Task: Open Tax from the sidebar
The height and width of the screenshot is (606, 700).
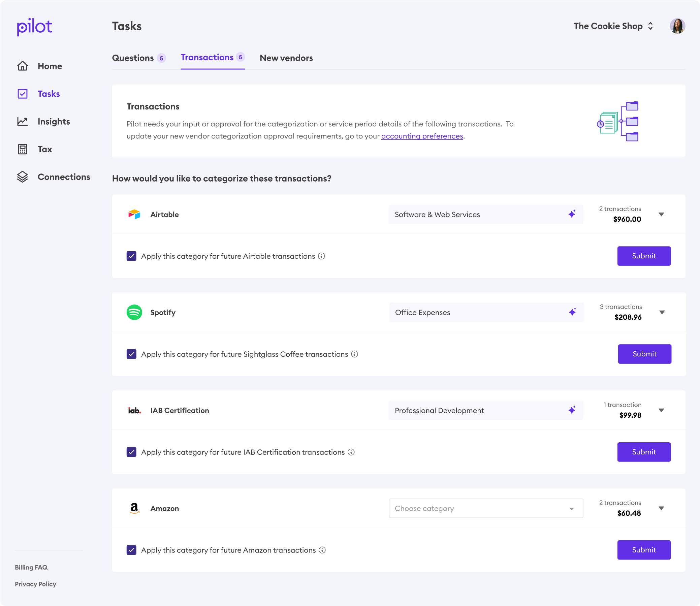Action: tap(45, 149)
